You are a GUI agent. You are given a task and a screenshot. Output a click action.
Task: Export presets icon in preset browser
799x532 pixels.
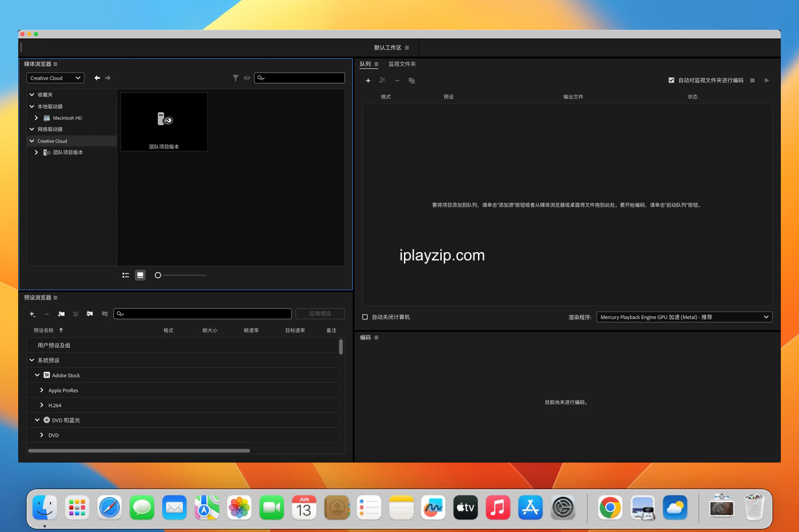tap(104, 314)
